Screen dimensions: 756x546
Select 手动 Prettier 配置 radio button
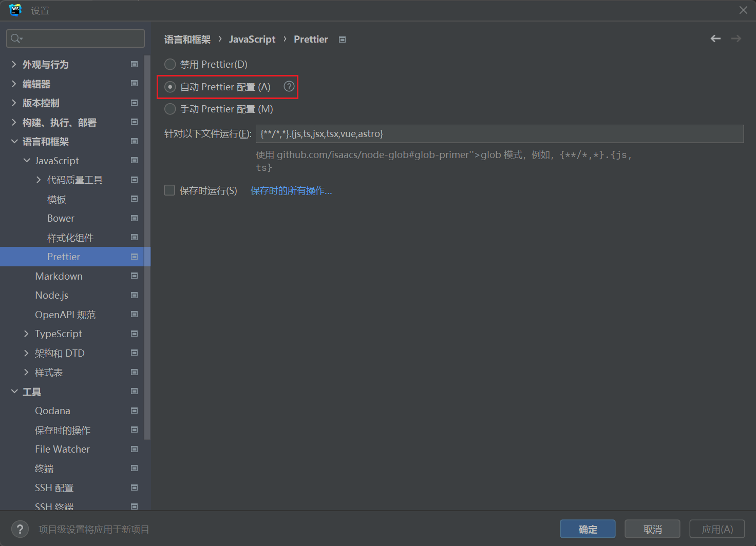point(170,109)
